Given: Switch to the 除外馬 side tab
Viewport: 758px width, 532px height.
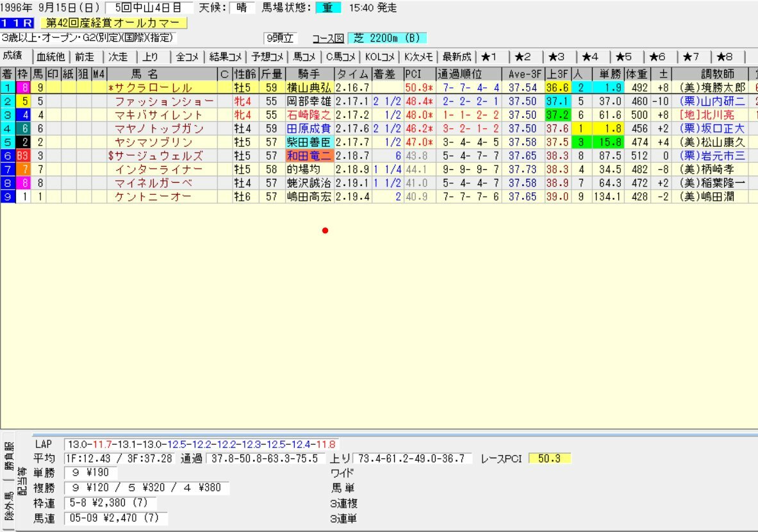Looking at the screenshot, I should (x=9, y=506).
